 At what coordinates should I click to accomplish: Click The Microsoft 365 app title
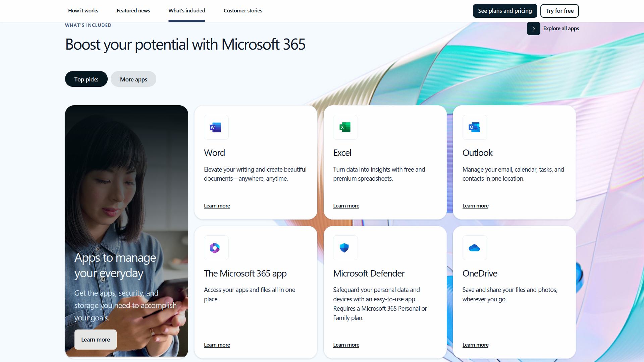(x=245, y=274)
